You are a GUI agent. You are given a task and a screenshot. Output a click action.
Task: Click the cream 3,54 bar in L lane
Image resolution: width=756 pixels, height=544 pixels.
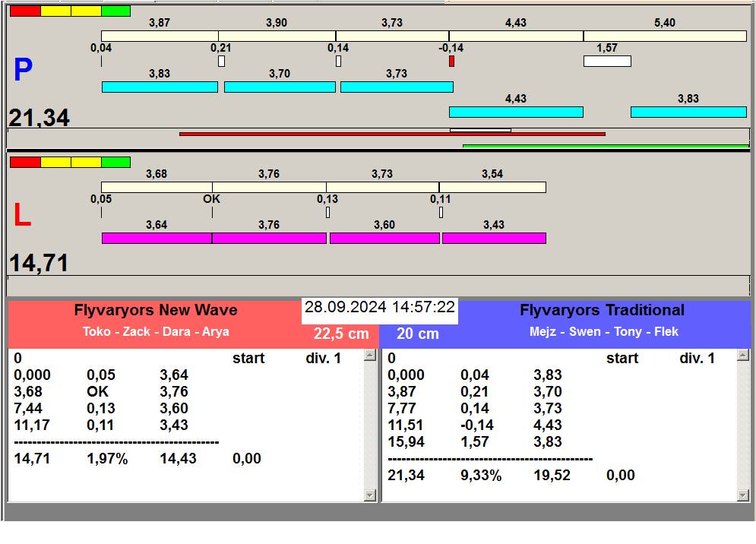pyautogui.click(x=492, y=187)
